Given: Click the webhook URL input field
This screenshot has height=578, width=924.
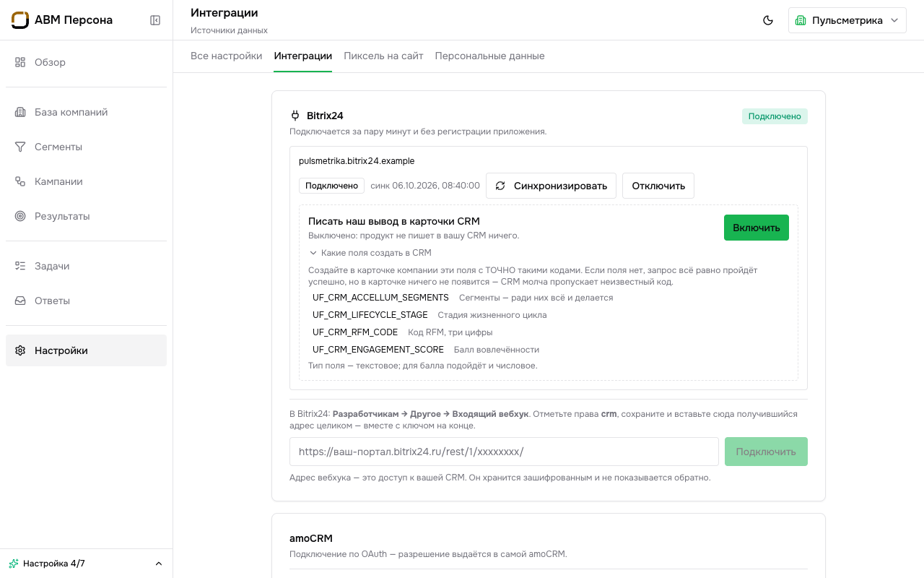Looking at the screenshot, I should click(504, 452).
